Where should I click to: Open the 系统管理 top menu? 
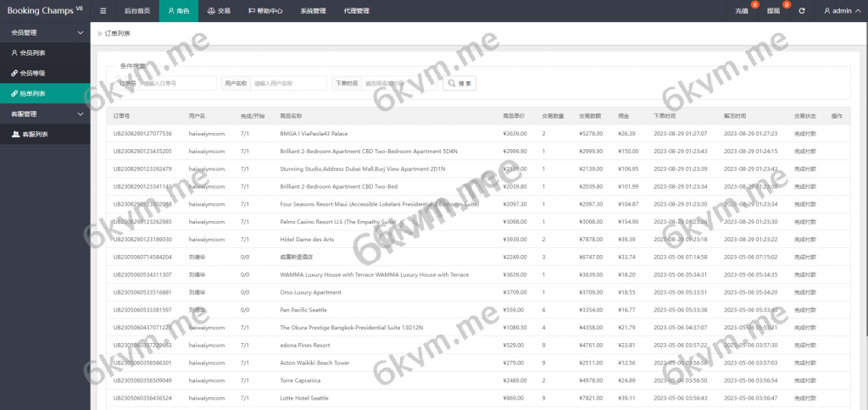pos(312,11)
